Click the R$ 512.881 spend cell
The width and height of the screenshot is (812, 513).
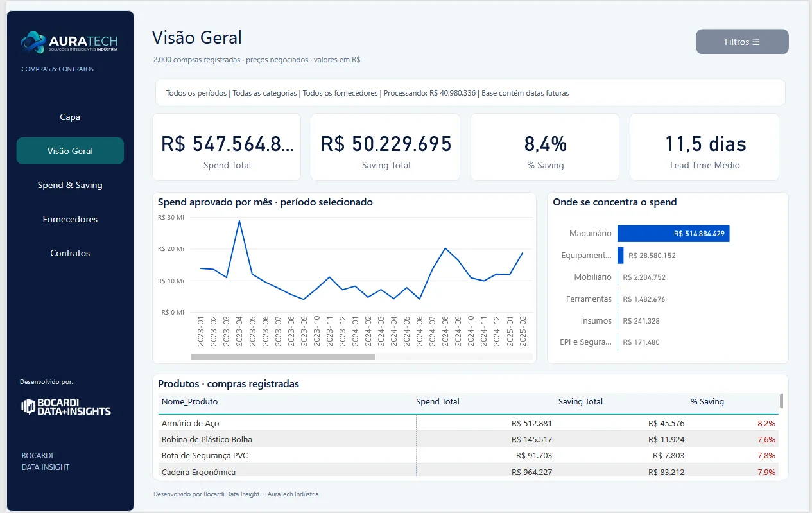tap(531, 424)
